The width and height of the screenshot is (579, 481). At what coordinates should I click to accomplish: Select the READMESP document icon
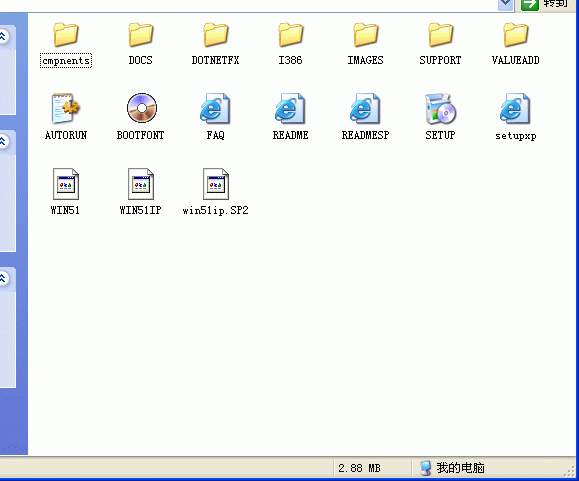366,108
